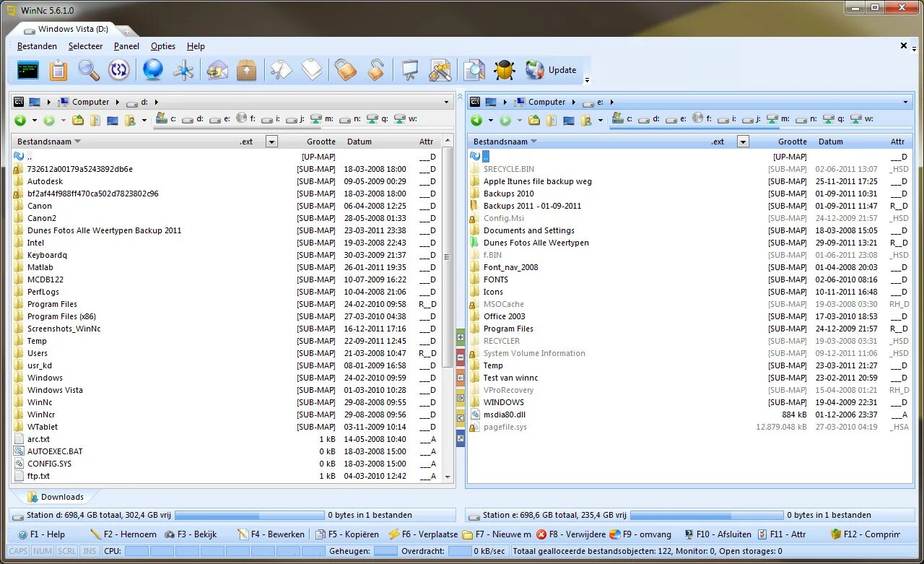Click desktop monitor icon in left panel
The width and height of the screenshot is (924, 564).
[113, 121]
